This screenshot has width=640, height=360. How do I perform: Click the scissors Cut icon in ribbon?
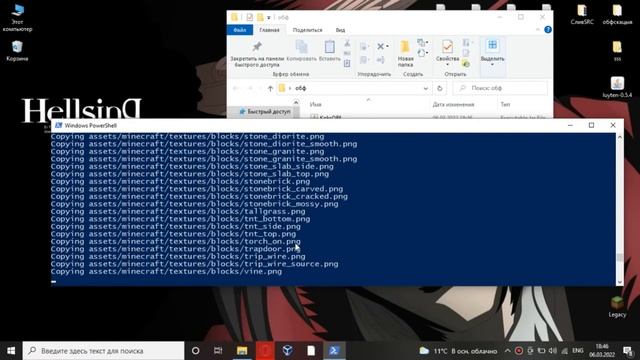(x=347, y=43)
